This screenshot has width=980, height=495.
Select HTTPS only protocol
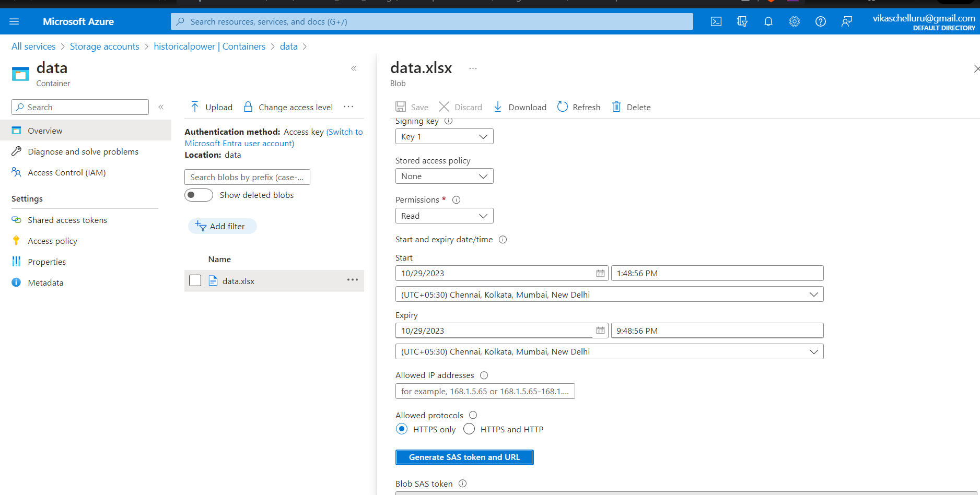pos(401,429)
